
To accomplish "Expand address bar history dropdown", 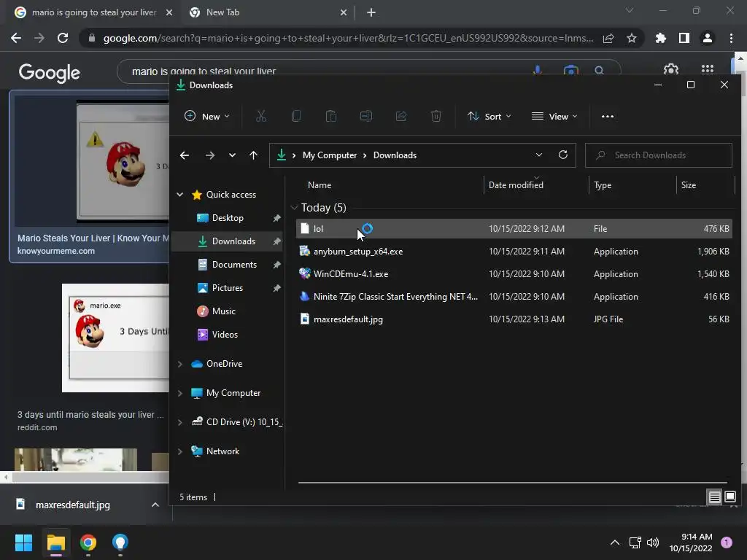I will pyautogui.click(x=539, y=155).
